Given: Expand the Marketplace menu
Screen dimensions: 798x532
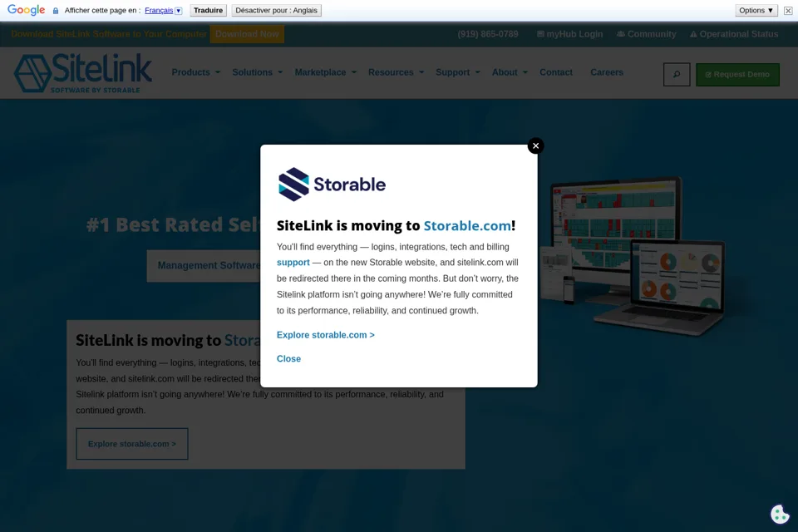Looking at the screenshot, I should click(x=326, y=72).
